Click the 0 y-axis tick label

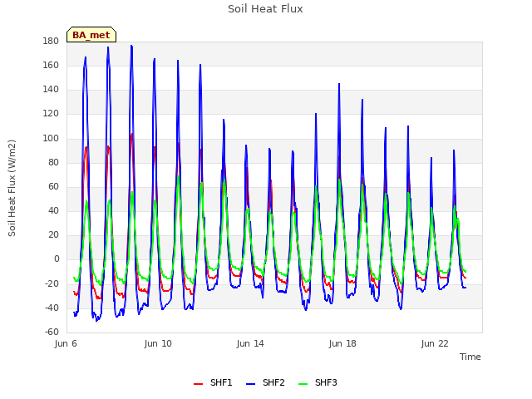[x=57, y=259]
